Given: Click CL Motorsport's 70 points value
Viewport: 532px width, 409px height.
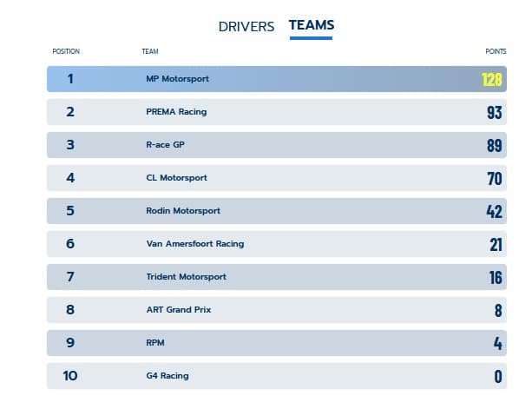Looking at the screenshot, I should [495, 179].
